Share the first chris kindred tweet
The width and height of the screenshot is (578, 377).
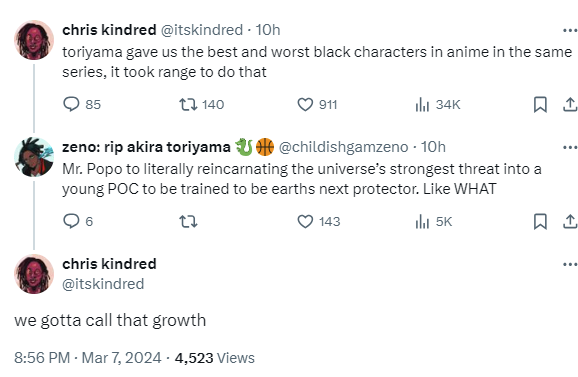(x=570, y=104)
